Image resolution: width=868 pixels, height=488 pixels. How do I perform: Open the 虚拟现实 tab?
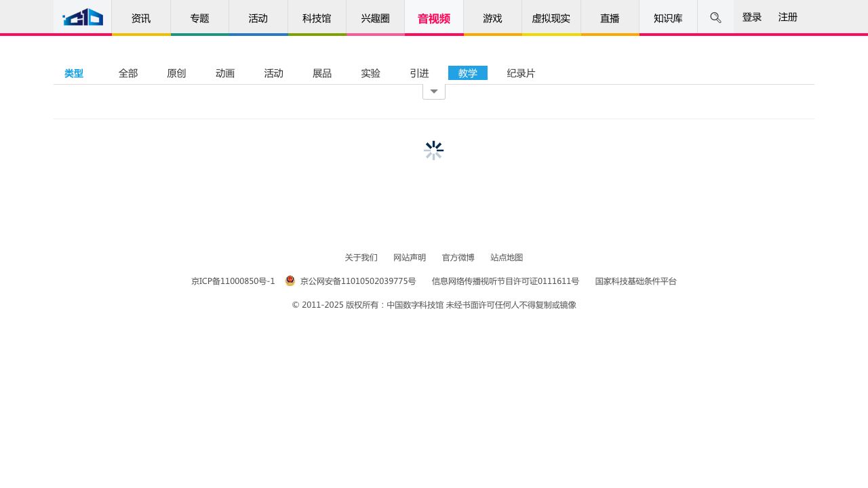point(551,18)
